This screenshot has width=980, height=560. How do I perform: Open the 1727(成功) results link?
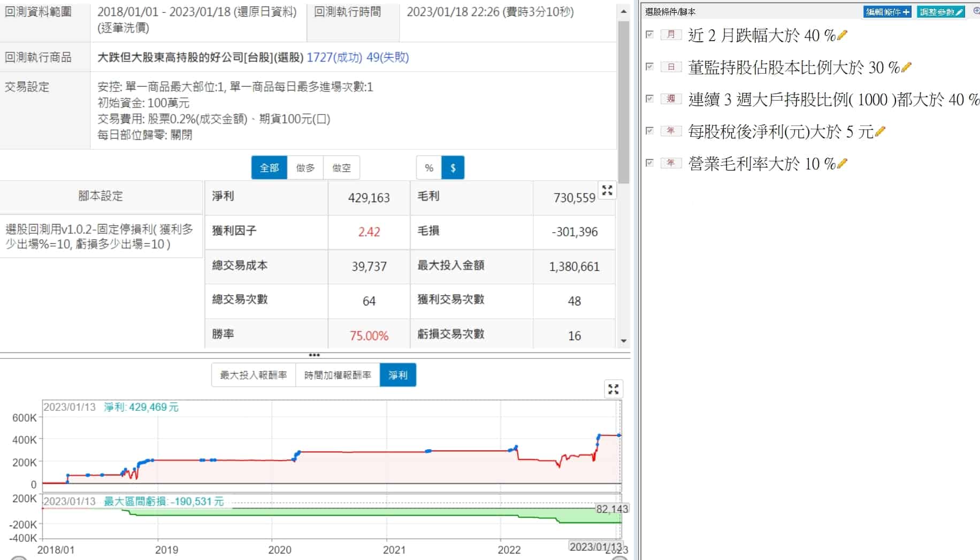[x=334, y=57]
